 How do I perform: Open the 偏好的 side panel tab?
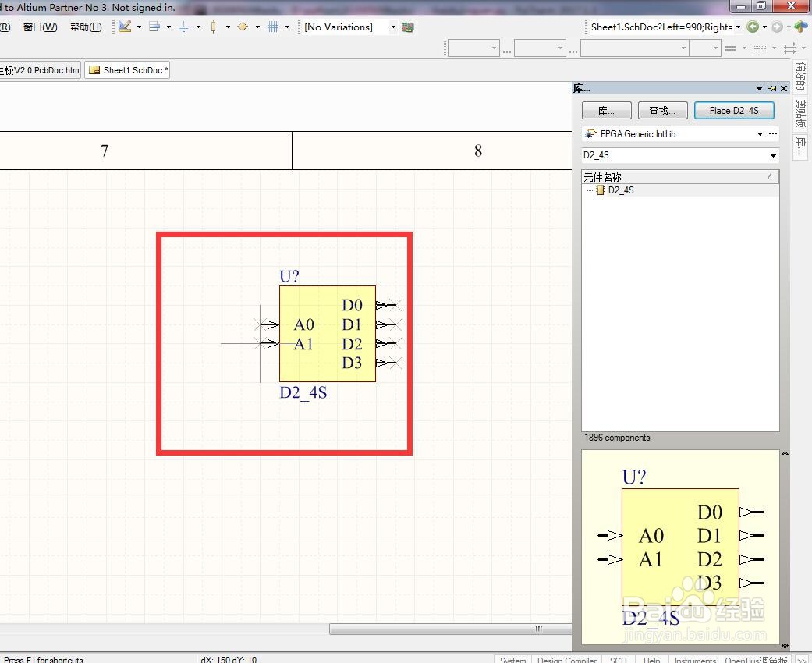click(x=800, y=76)
